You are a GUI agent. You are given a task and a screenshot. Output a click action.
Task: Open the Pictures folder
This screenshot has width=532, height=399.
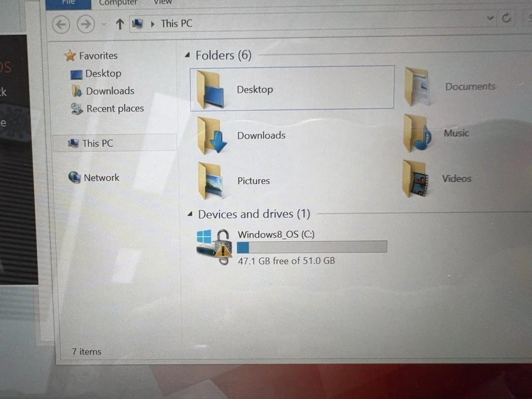tap(253, 181)
